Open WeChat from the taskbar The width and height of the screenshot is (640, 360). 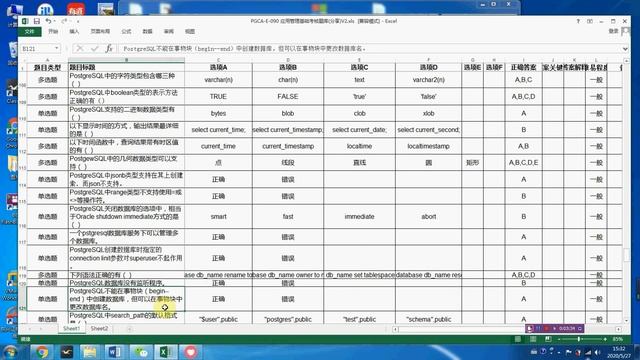(x=141, y=351)
